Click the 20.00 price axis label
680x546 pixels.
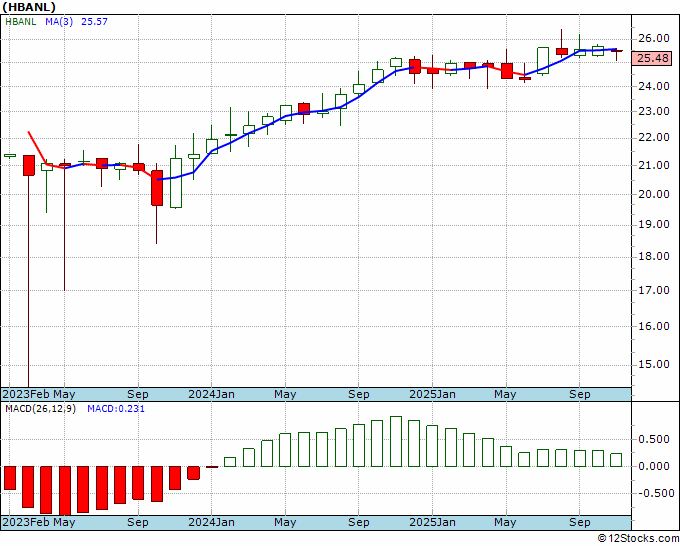click(x=654, y=194)
